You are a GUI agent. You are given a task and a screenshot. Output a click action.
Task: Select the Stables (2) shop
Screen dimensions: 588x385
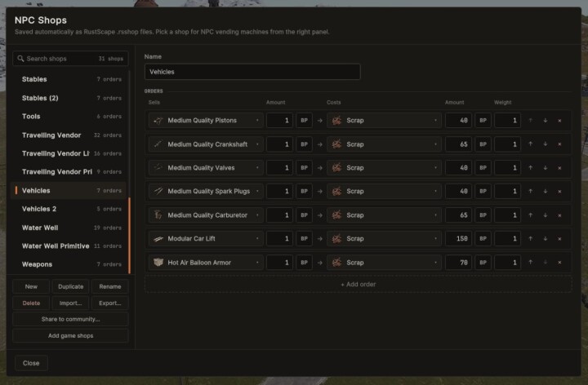pyautogui.click(x=69, y=98)
